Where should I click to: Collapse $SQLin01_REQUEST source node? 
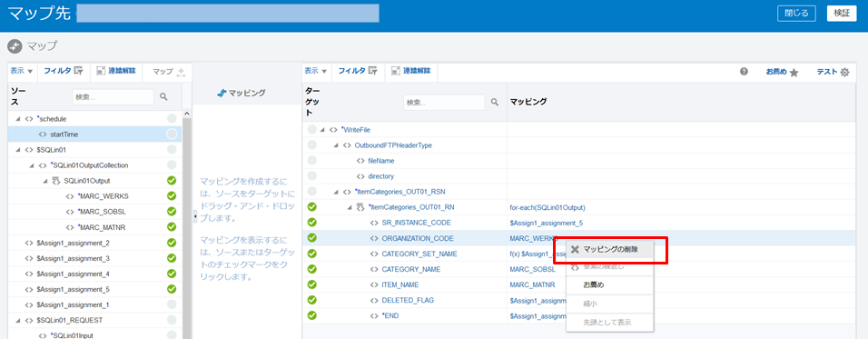(x=18, y=320)
